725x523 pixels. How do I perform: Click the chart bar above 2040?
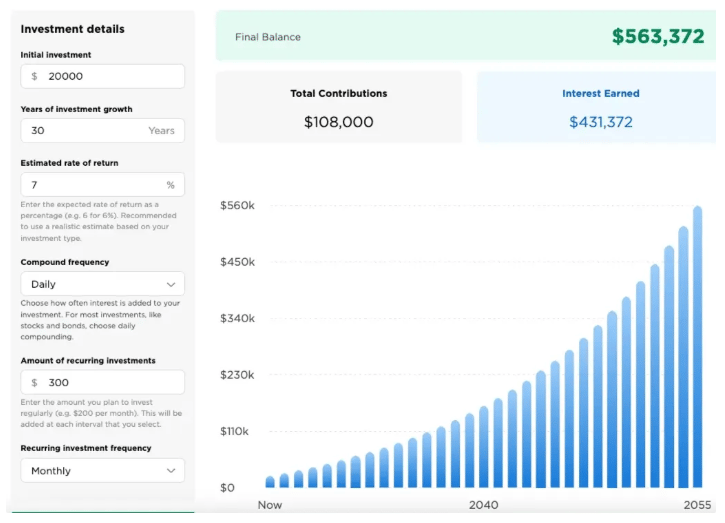pyautogui.click(x=484, y=446)
